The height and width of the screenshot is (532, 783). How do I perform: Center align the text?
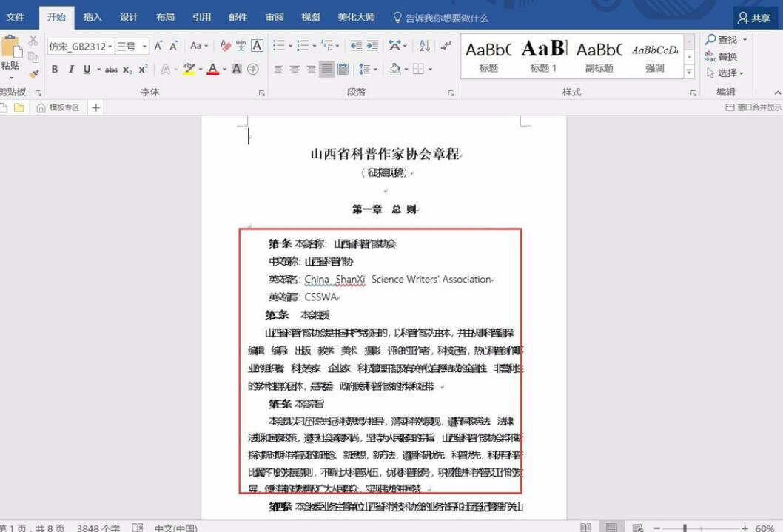click(x=295, y=69)
